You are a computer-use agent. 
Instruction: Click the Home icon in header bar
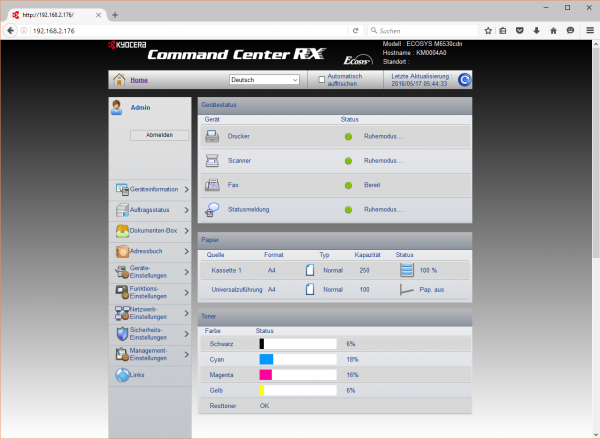click(119, 80)
